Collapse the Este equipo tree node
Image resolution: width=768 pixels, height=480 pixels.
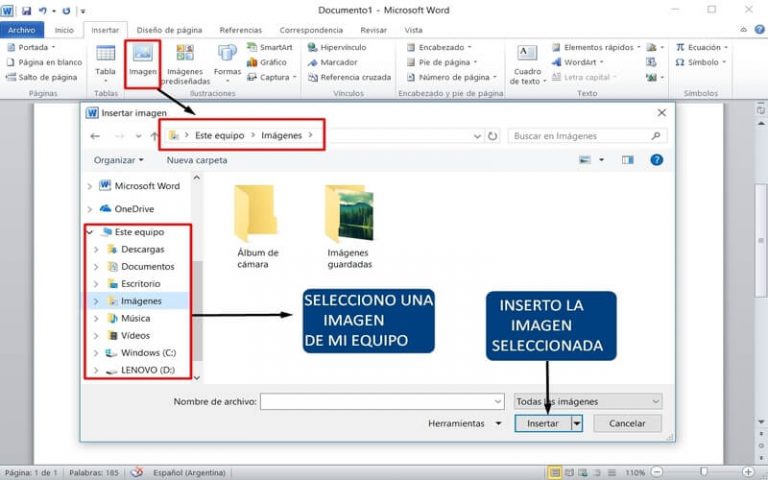coord(90,232)
